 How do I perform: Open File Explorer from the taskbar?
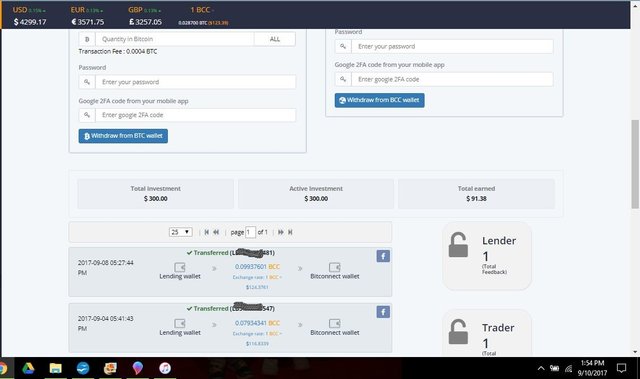tap(56, 368)
